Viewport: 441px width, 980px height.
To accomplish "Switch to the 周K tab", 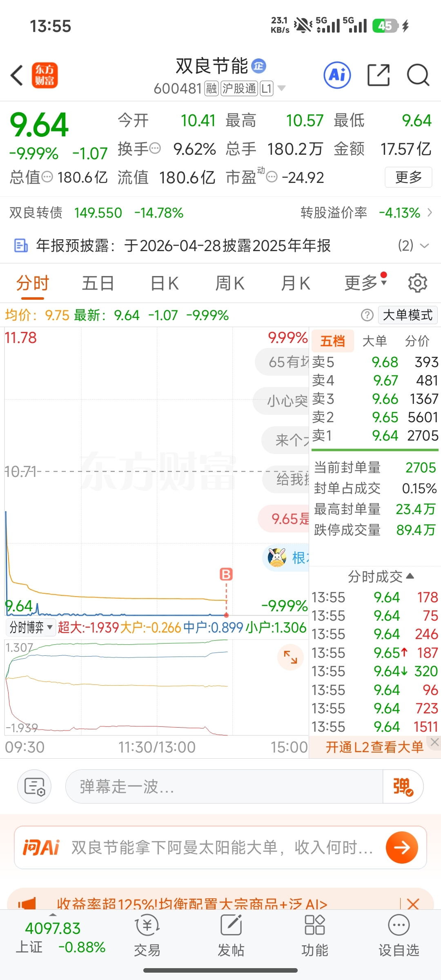I will [x=230, y=283].
